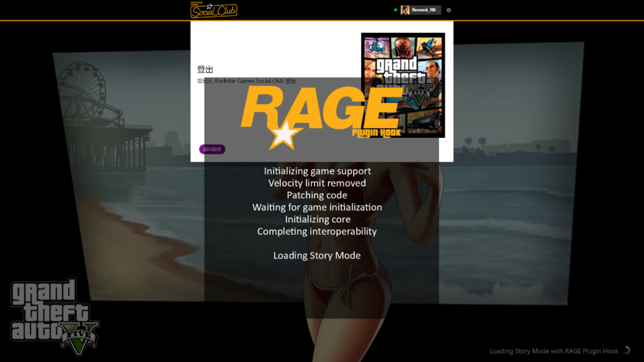Screen dimensions: 644x362
Task: Click the loading spinner in bottom-right corner
Action: (x=626, y=351)
